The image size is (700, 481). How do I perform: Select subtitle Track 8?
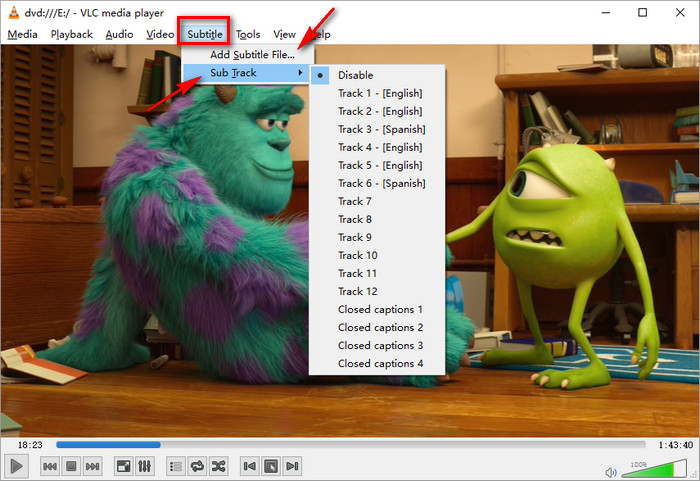pyautogui.click(x=377, y=219)
